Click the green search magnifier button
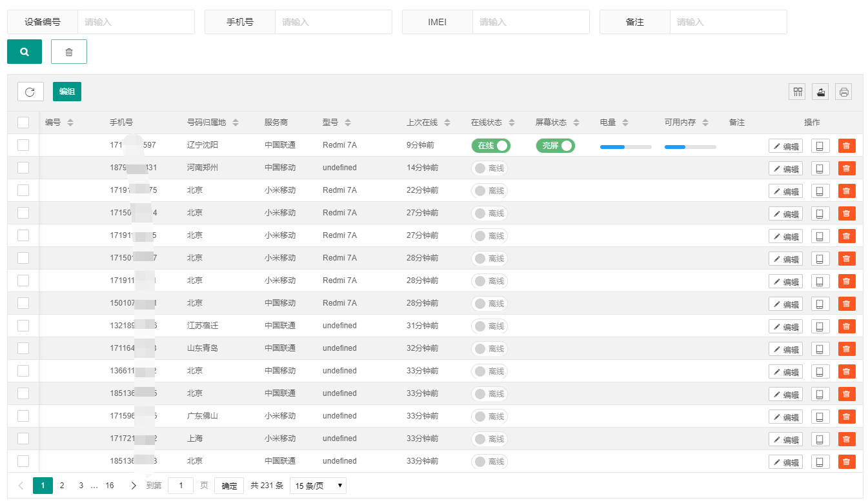This screenshot has height=503, width=868. [25, 52]
